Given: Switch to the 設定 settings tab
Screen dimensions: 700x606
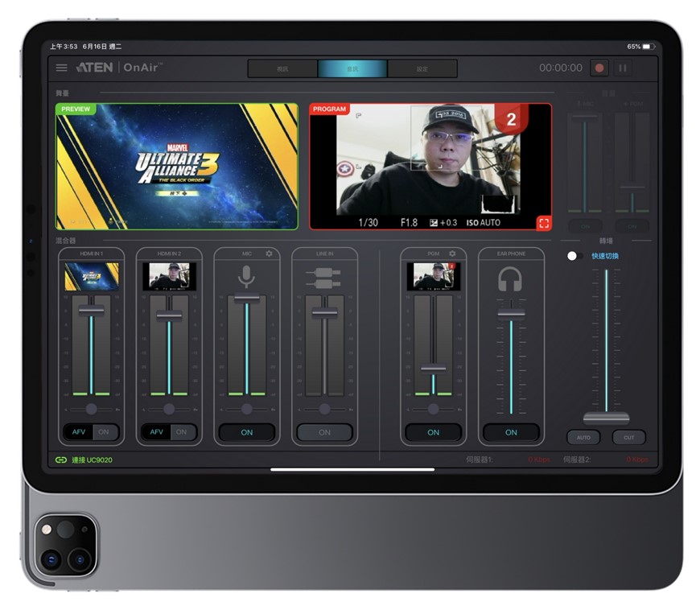Looking at the screenshot, I should point(422,69).
